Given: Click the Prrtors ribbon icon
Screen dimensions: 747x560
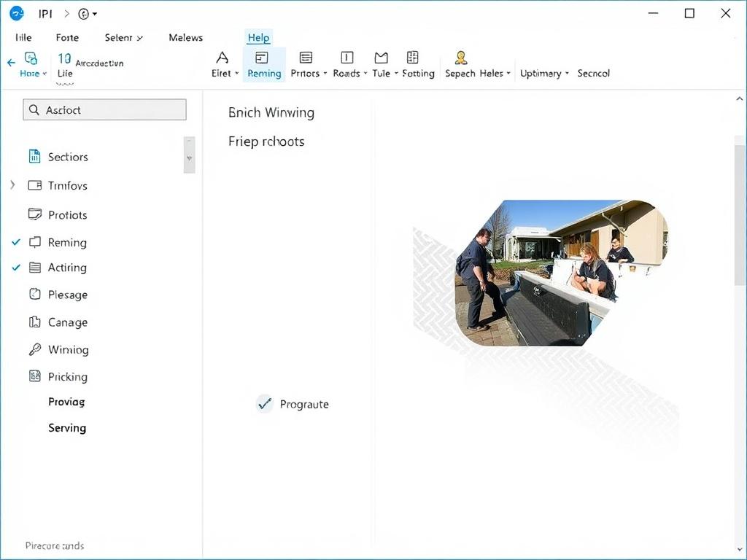Looking at the screenshot, I should coord(306,58).
